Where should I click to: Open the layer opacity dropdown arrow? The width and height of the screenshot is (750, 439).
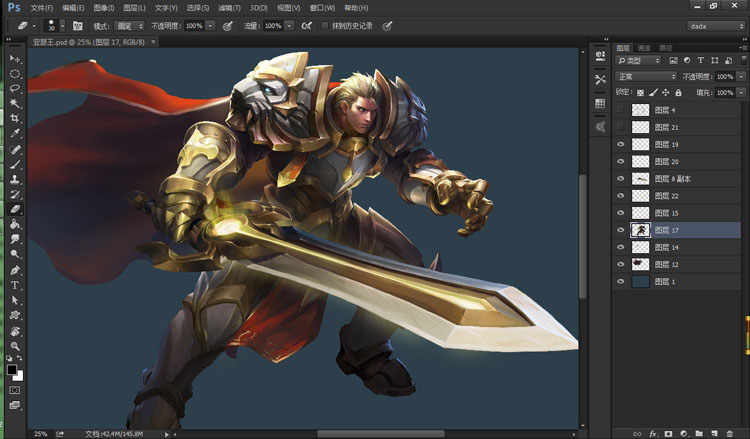(741, 77)
